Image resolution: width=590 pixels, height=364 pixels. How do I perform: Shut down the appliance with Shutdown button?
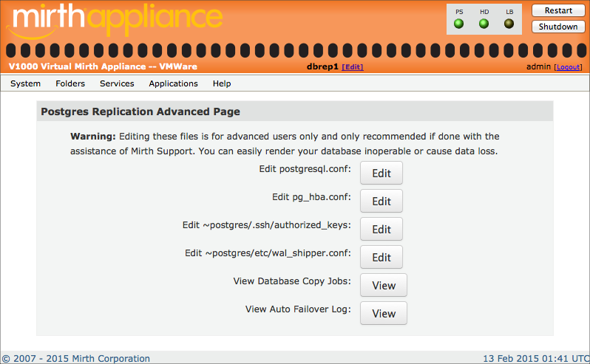pyautogui.click(x=558, y=27)
